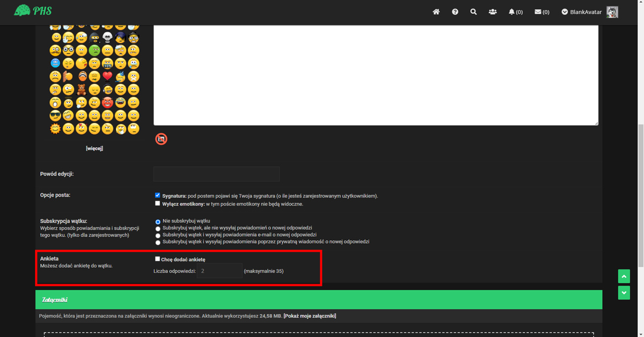Select subscribe with private message radio
This screenshot has width=644, height=337.
point(158,243)
